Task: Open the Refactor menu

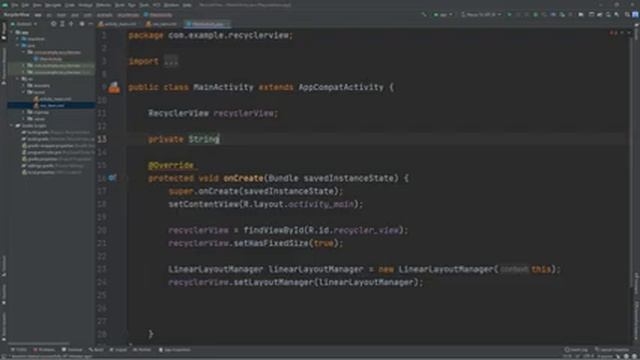Action: pyautogui.click(x=103, y=5)
